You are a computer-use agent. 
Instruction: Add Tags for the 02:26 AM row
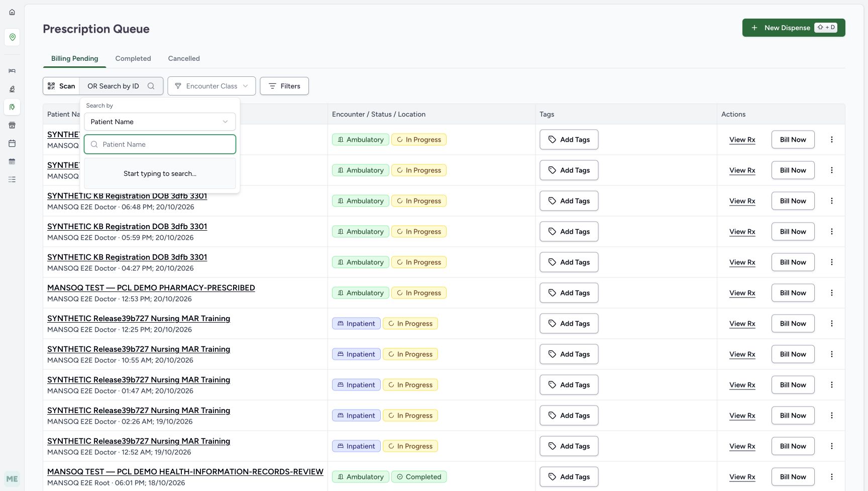pos(569,416)
